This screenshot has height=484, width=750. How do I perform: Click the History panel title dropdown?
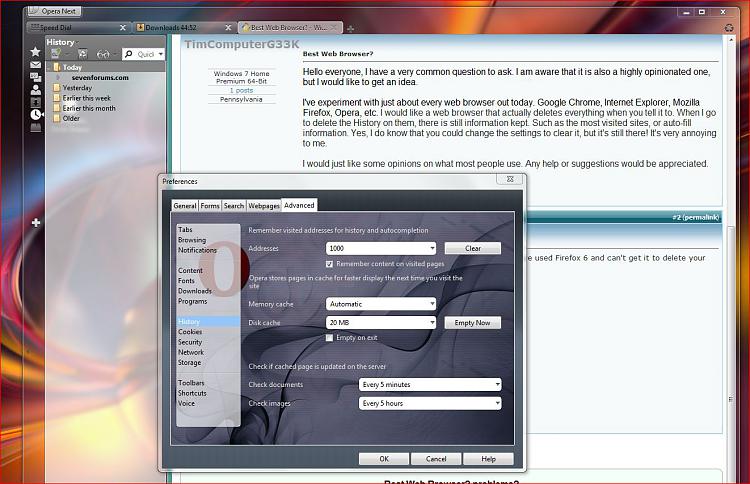click(63, 42)
